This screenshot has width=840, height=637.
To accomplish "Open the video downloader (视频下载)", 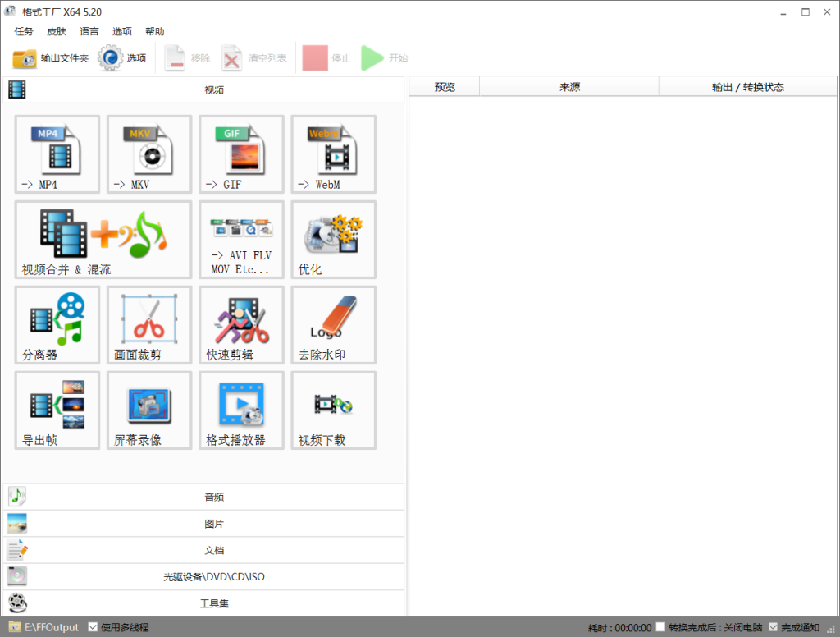I will coord(333,410).
